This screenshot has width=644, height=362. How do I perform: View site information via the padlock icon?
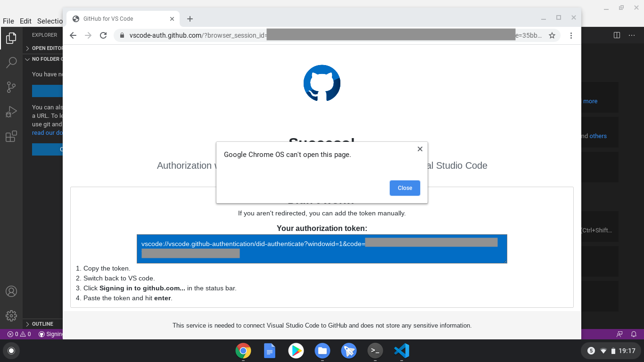[x=122, y=35]
